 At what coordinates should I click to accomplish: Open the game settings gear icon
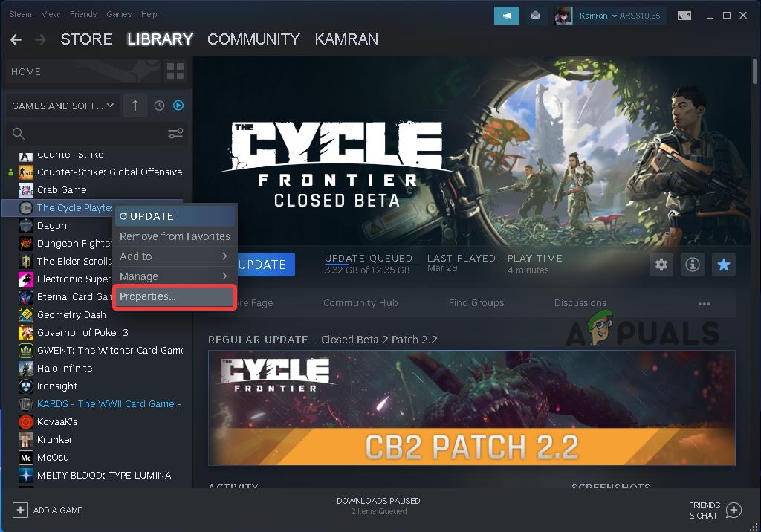pyautogui.click(x=661, y=265)
